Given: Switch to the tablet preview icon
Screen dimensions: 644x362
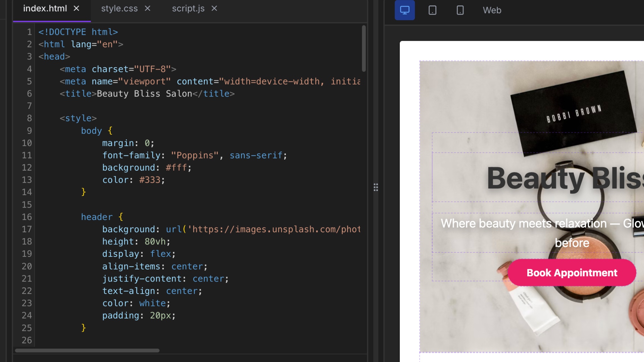Looking at the screenshot, I should [x=432, y=10].
